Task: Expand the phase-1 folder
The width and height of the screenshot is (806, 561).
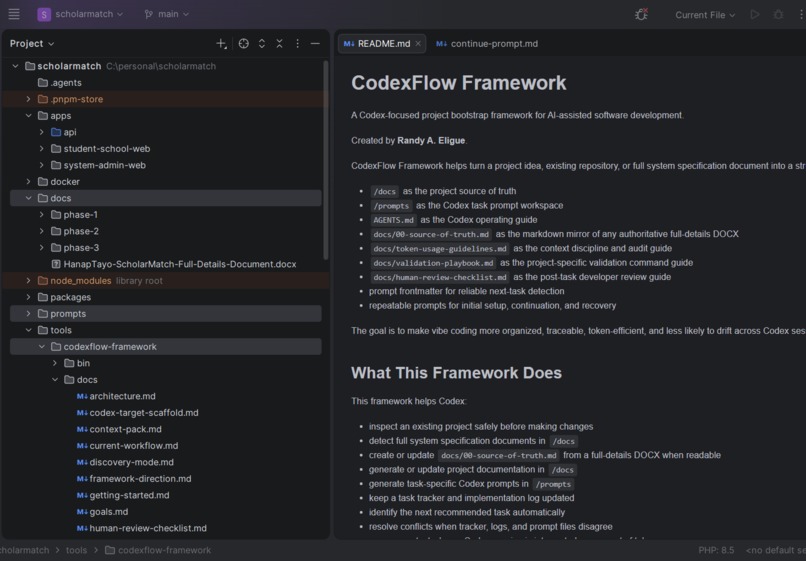Action: click(x=42, y=214)
